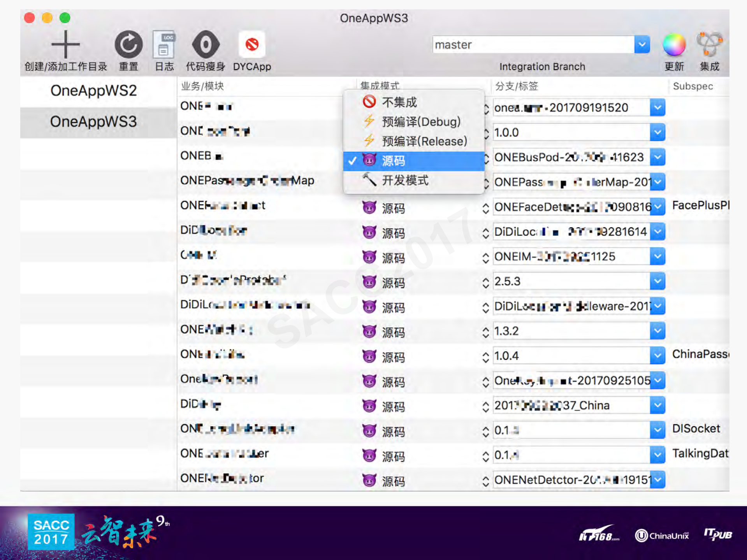This screenshot has width=747, height=560.
Task: Open the branch dropdown for ONEIM row
Action: pyautogui.click(x=657, y=257)
